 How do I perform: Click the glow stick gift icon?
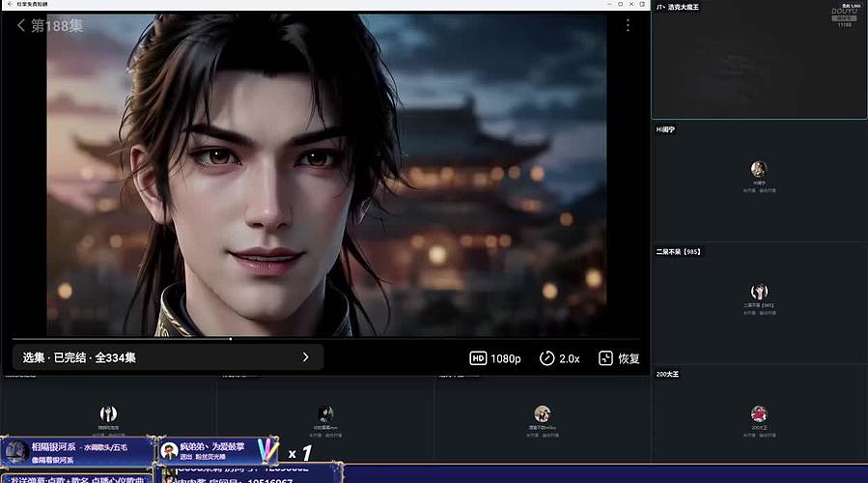267,450
